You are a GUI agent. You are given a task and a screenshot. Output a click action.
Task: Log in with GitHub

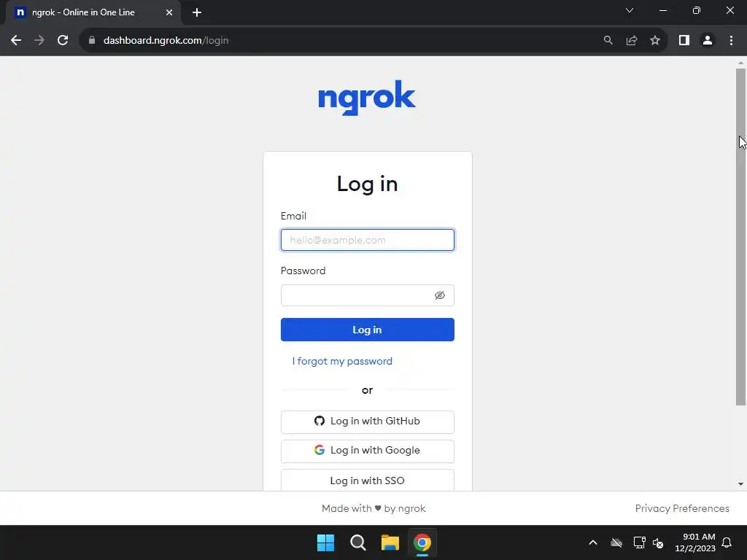coord(368,421)
